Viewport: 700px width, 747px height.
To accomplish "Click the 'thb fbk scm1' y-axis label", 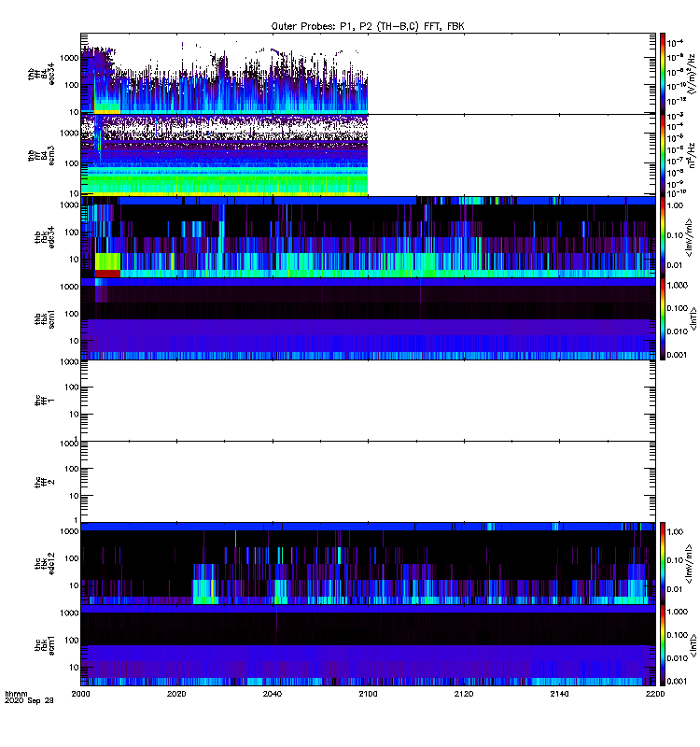I will (45, 318).
